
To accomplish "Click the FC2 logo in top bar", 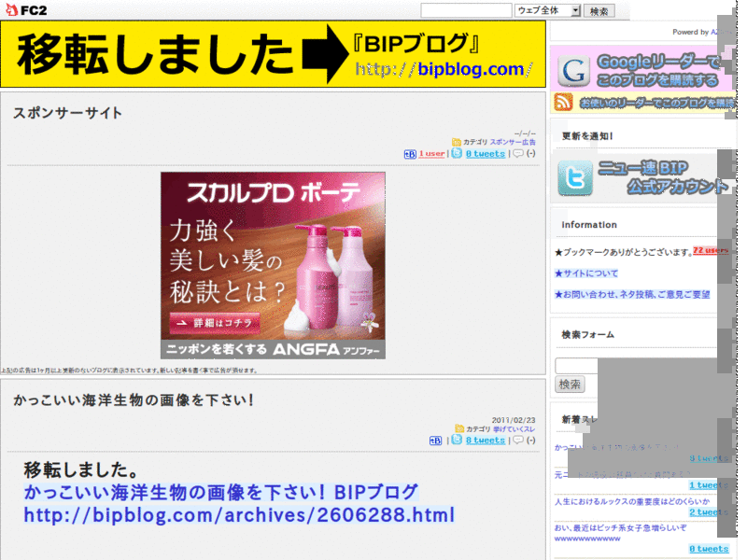I will click(26, 9).
